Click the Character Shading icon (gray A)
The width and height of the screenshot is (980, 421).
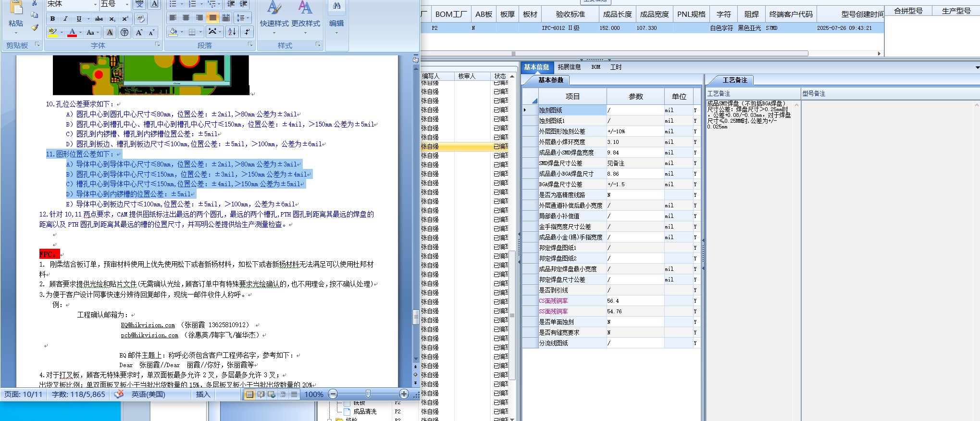110,32
